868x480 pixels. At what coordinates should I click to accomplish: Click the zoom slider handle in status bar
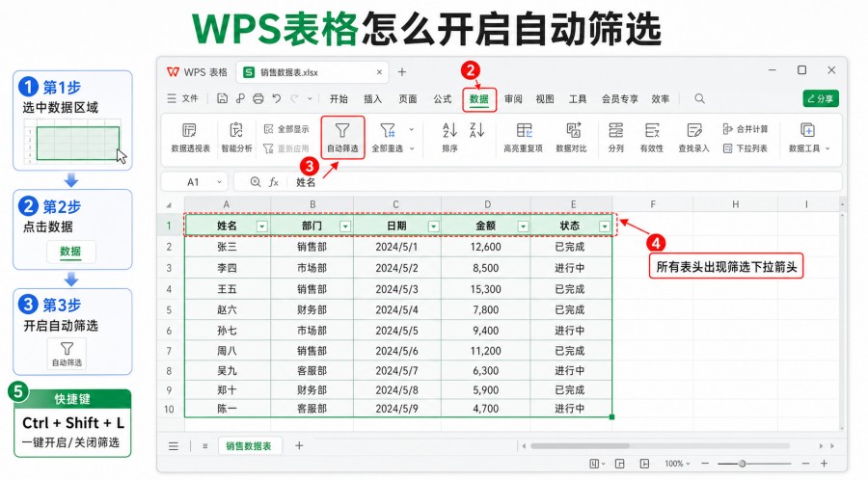pyautogui.click(x=742, y=464)
